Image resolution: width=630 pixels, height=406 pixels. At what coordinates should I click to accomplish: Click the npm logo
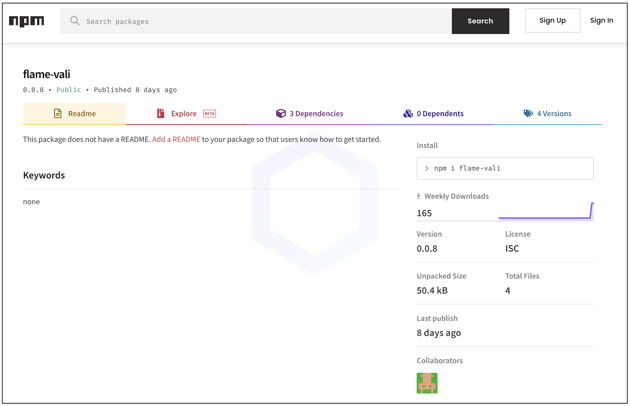[27, 21]
